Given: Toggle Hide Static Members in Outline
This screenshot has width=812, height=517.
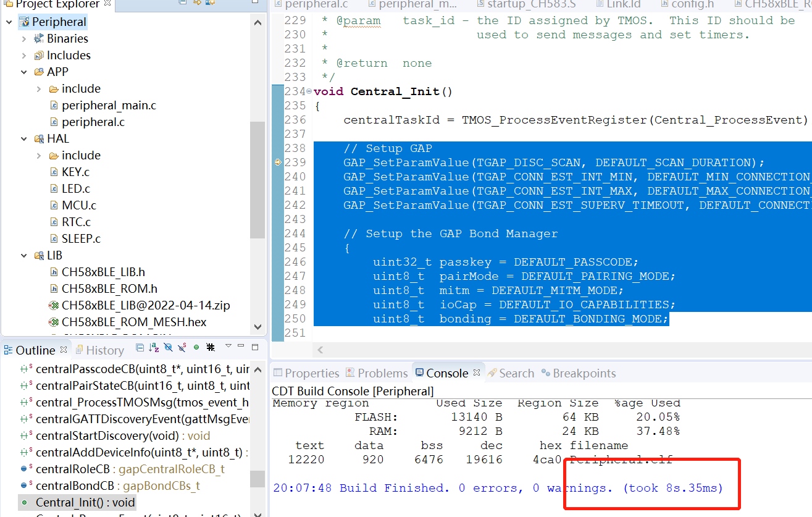Looking at the screenshot, I should pyautogui.click(x=182, y=348).
